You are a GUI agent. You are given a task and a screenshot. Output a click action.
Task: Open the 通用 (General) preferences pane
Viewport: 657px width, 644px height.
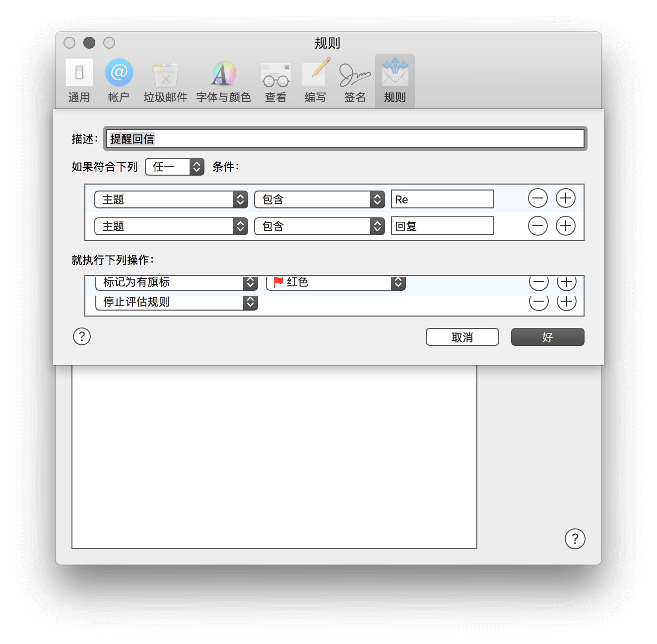(x=79, y=79)
